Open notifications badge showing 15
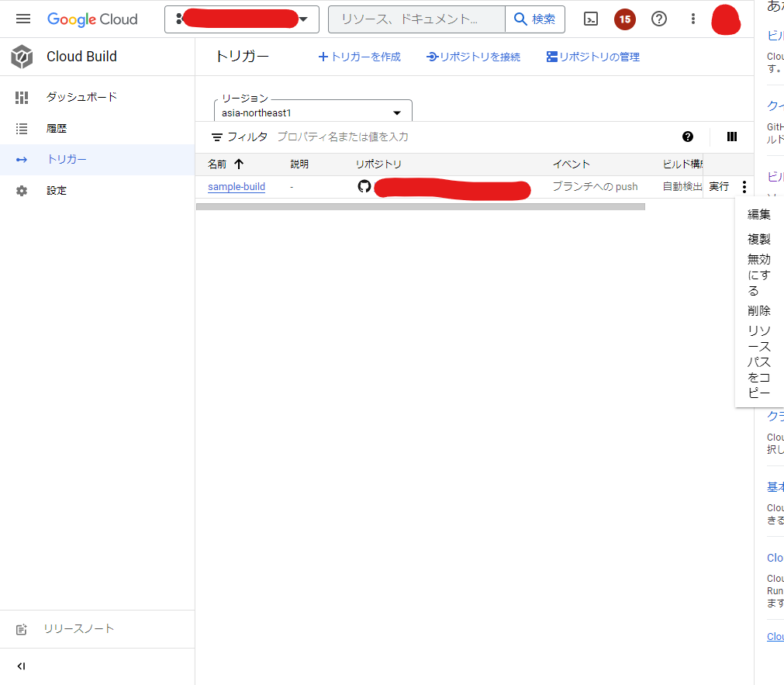 coord(624,19)
